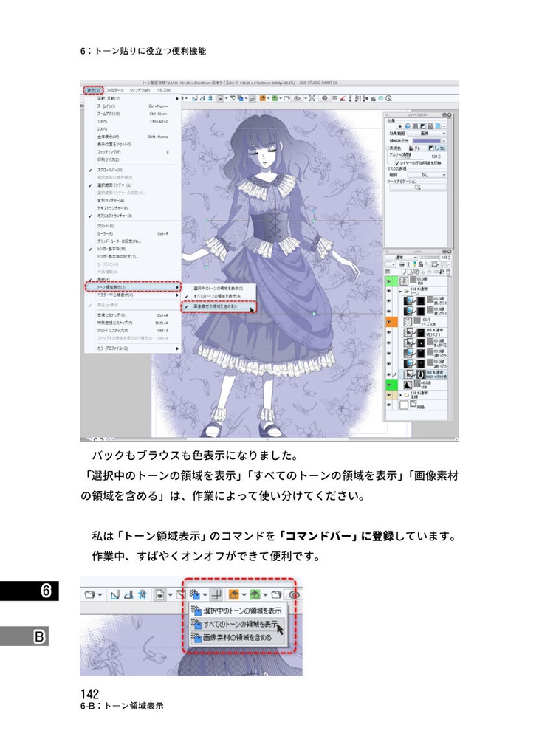This screenshot has height=756, width=539.
Task: Click ツールナビゲーション magnifier button
Action: [x=418, y=188]
